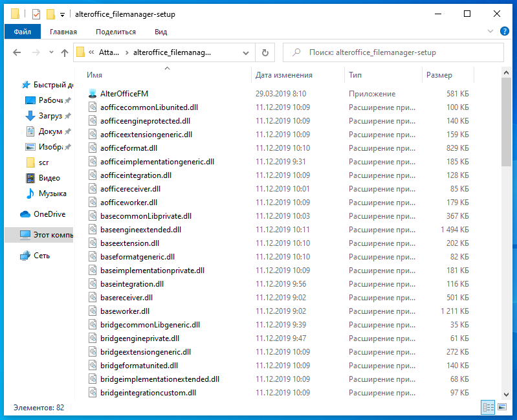The width and height of the screenshot is (517, 420).
Task: Click the vertical scrollbar thumb
Action: point(506,122)
